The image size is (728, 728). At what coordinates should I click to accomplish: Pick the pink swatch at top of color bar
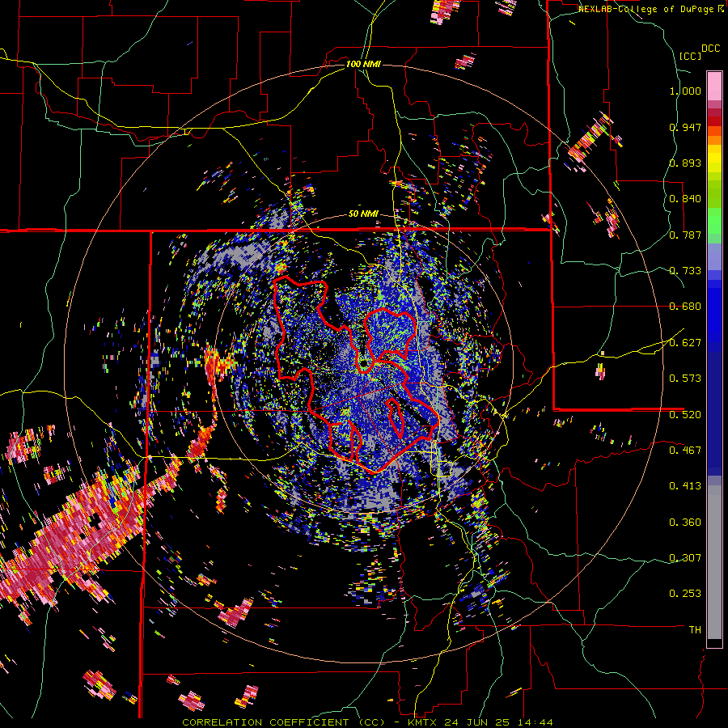coord(714,86)
